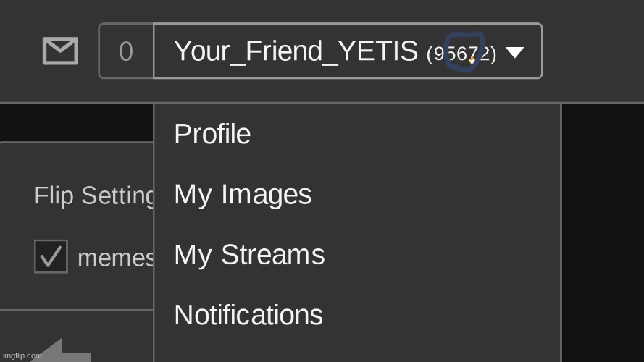Click the imgflip.com watermark
This screenshot has width=644, height=362.
(x=22, y=355)
